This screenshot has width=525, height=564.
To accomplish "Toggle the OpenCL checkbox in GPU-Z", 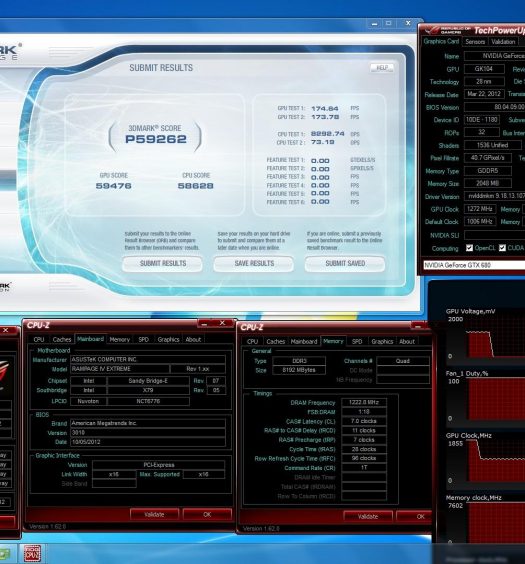I will click(469, 248).
